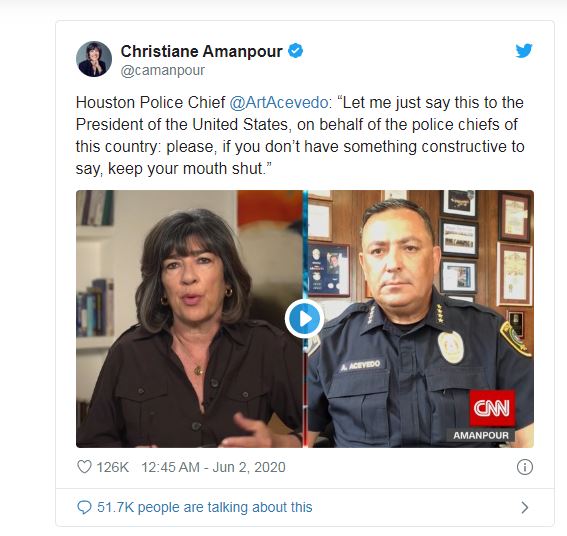The width and height of the screenshot is (567, 536).
Task: Play the embedded CNN video
Action: (x=304, y=319)
